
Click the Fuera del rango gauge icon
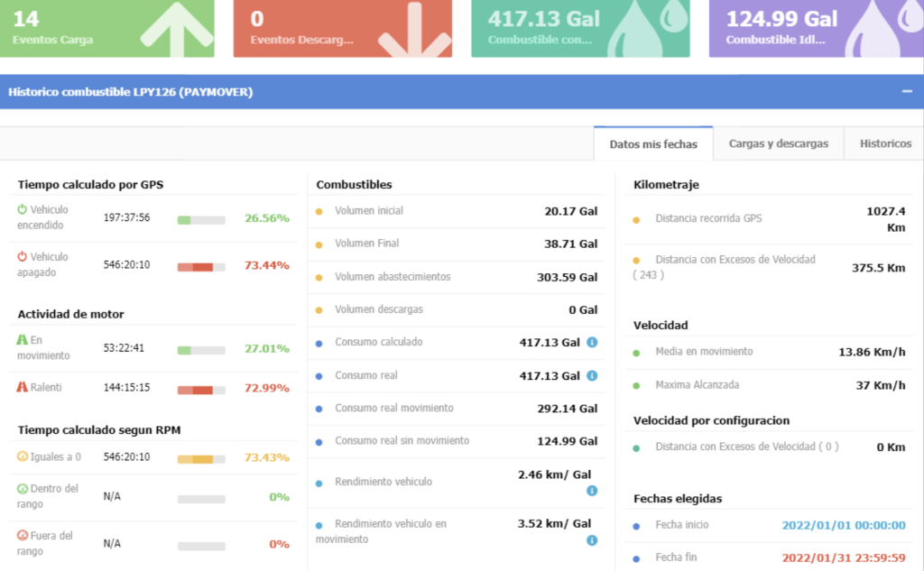coord(23,535)
